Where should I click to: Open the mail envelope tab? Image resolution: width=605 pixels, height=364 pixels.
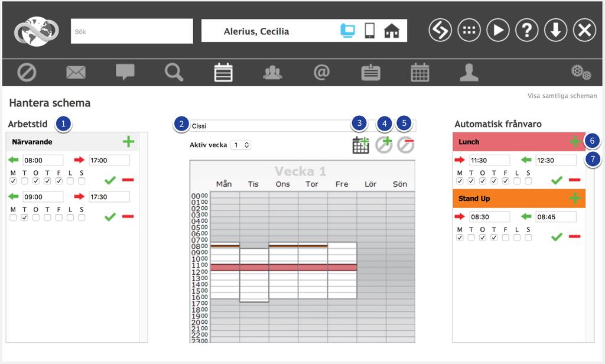coord(76,72)
